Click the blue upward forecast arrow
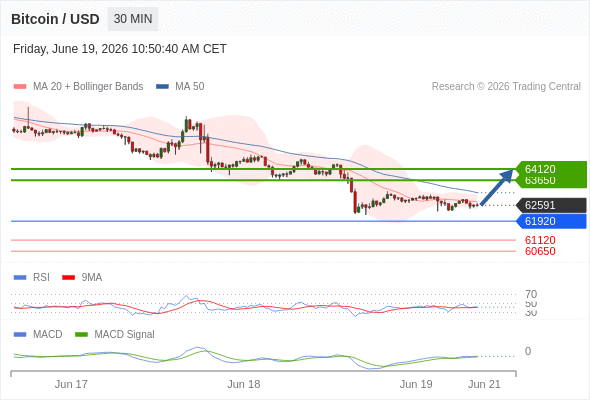 pyautogui.click(x=497, y=187)
